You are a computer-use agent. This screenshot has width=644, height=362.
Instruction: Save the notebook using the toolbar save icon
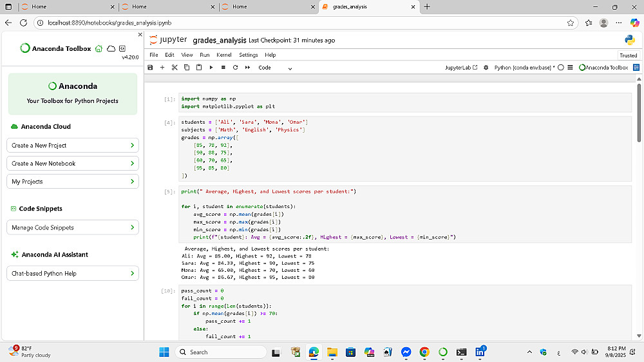click(x=150, y=68)
